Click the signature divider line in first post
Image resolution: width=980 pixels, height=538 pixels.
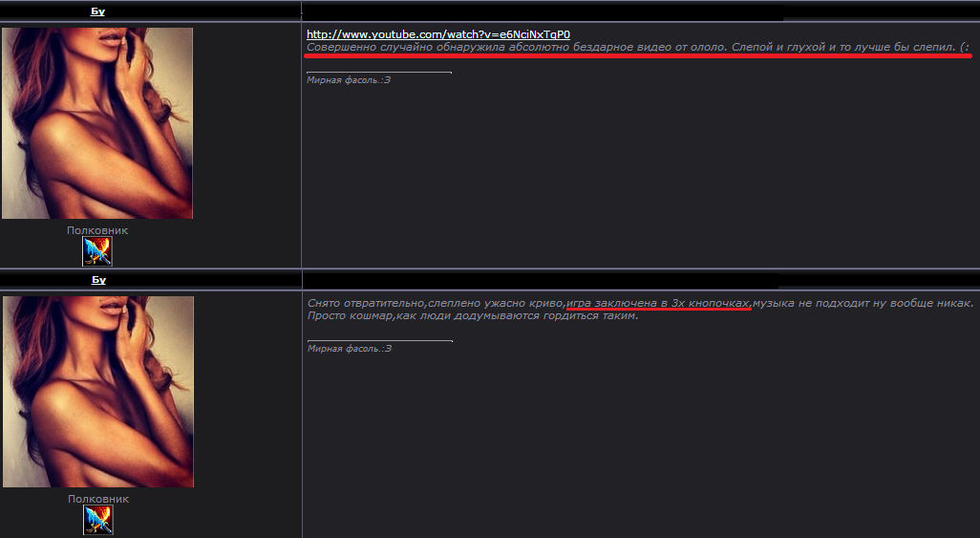tap(379, 72)
